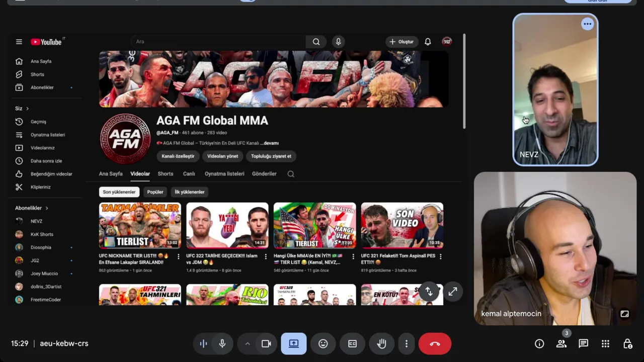Click Kanalı özelleştir button
The image size is (644, 362).
pos(178,156)
